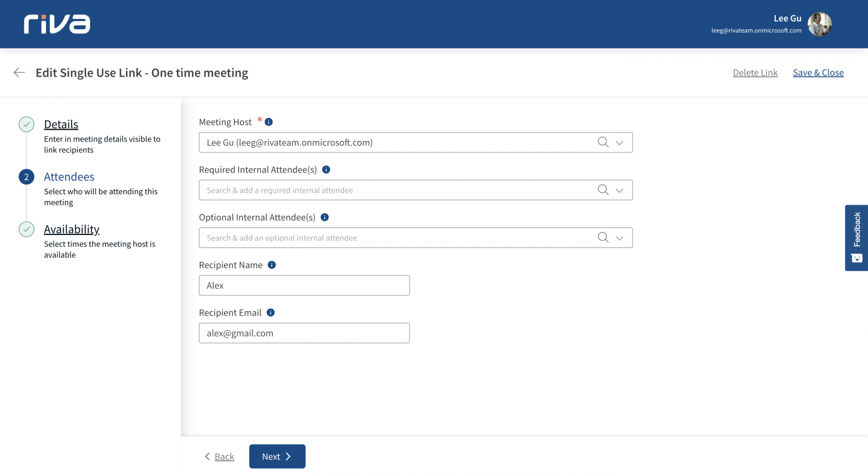Click the Availability step checkmark circle

click(x=27, y=229)
